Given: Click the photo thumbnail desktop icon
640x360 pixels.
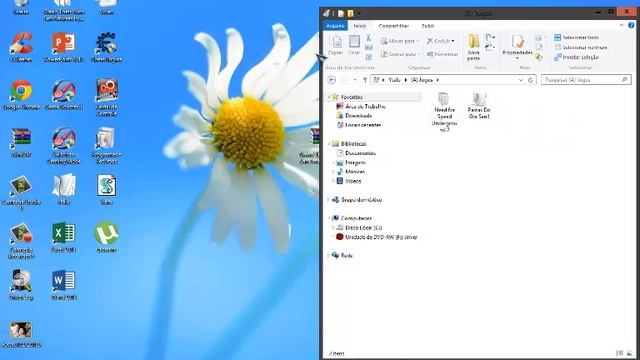Looking at the screenshot, I should pos(21,334).
